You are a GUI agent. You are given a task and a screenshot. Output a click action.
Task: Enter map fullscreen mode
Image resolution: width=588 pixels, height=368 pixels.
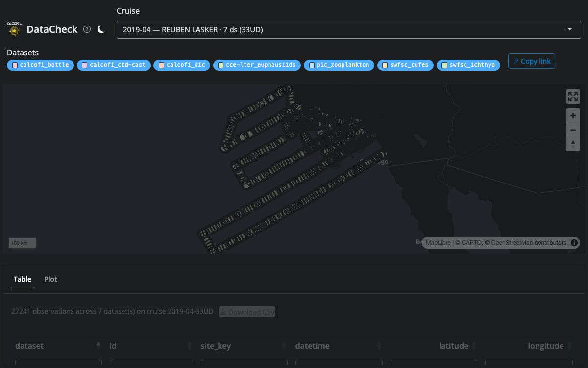pos(573,96)
